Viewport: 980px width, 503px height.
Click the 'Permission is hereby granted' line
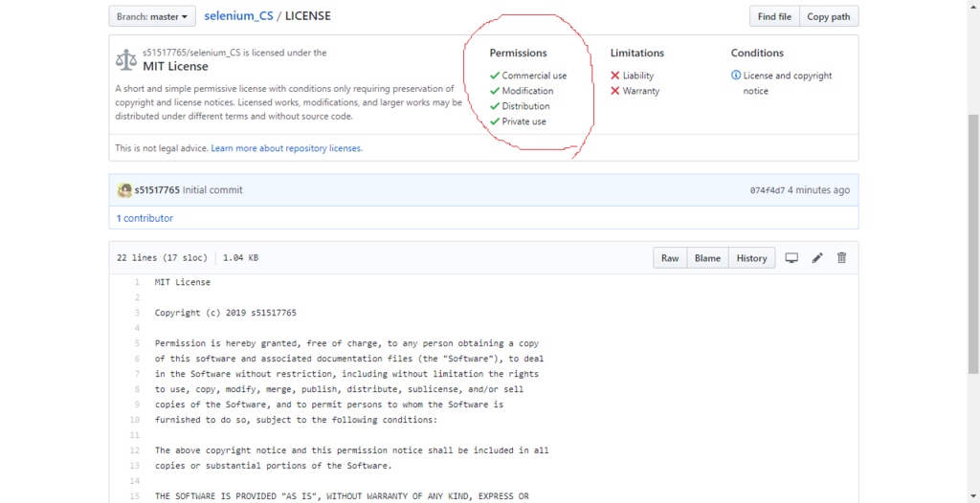(x=346, y=343)
